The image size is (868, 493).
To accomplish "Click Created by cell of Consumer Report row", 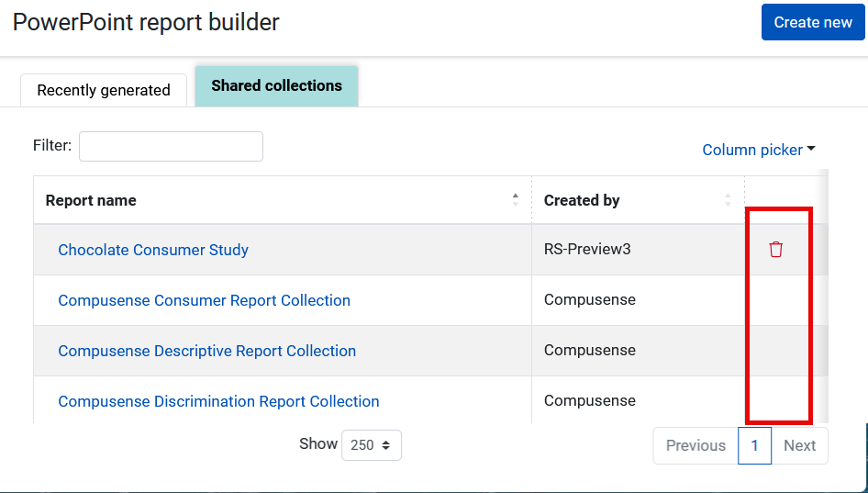I will pyautogui.click(x=589, y=300).
